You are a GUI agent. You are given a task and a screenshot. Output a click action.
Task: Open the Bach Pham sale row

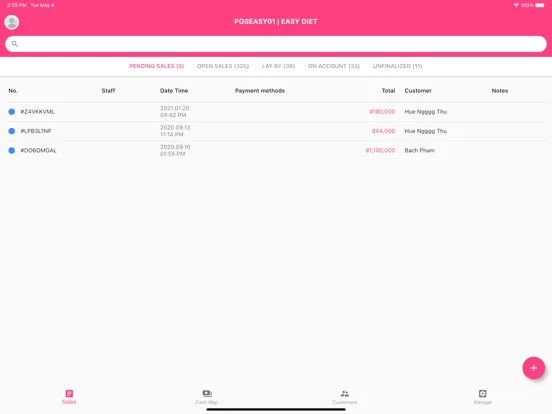(x=276, y=150)
